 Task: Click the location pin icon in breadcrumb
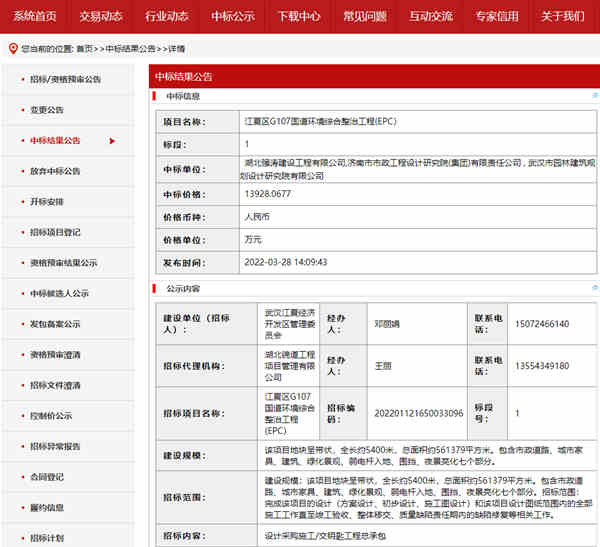click(x=13, y=49)
